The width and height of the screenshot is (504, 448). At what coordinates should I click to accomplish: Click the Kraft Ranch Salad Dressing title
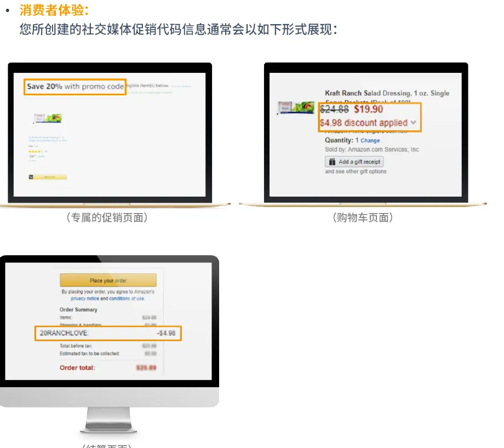point(387,94)
